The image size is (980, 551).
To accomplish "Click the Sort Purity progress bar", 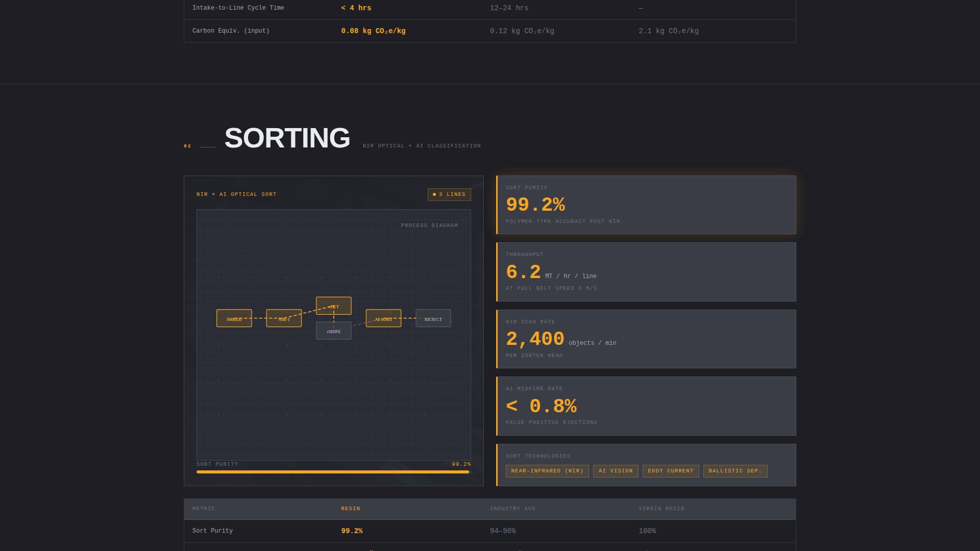I will pos(333,472).
